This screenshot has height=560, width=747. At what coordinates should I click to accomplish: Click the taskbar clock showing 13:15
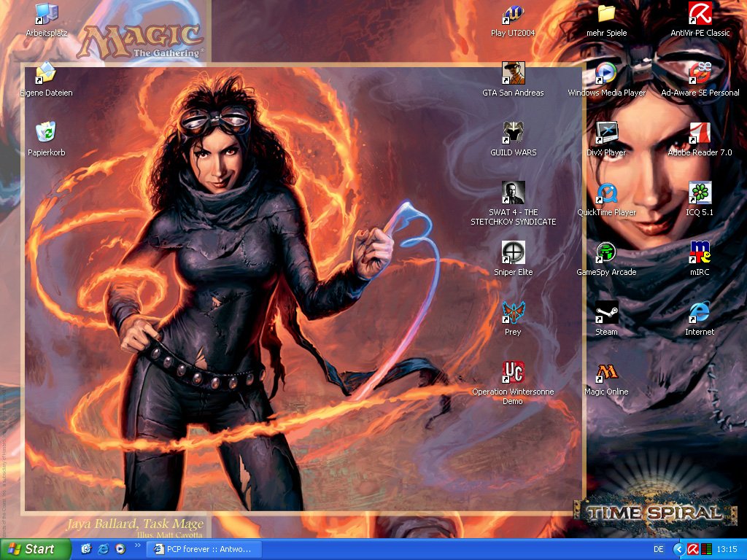727,549
